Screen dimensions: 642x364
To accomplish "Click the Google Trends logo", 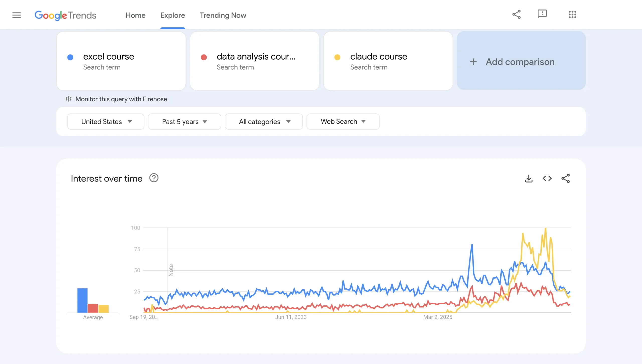I will click(x=65, y=15).
